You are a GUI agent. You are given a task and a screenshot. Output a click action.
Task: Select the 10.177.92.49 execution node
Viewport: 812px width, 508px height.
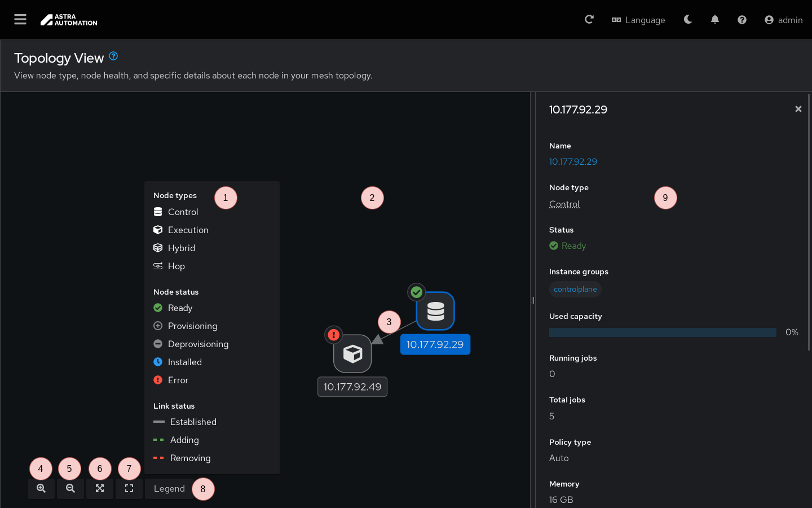(x=352, y=354)
